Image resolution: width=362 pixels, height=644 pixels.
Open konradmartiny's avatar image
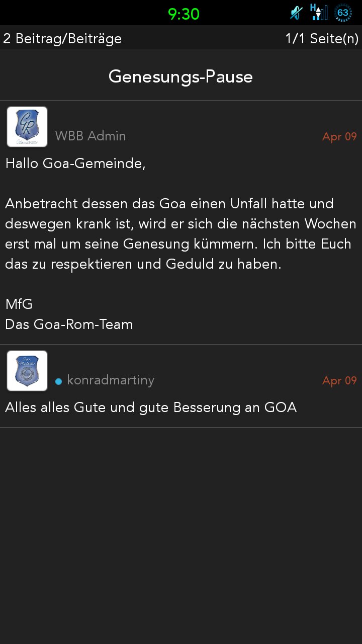coord(27,371)
